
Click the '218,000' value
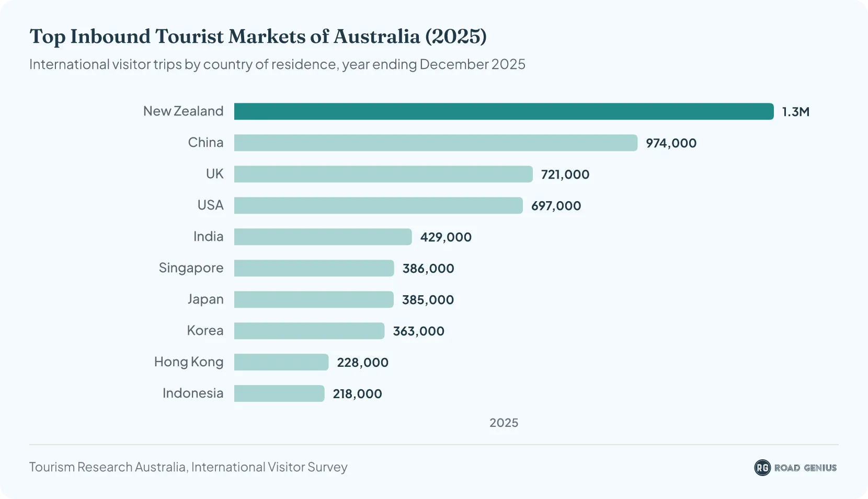coord(358,394)
